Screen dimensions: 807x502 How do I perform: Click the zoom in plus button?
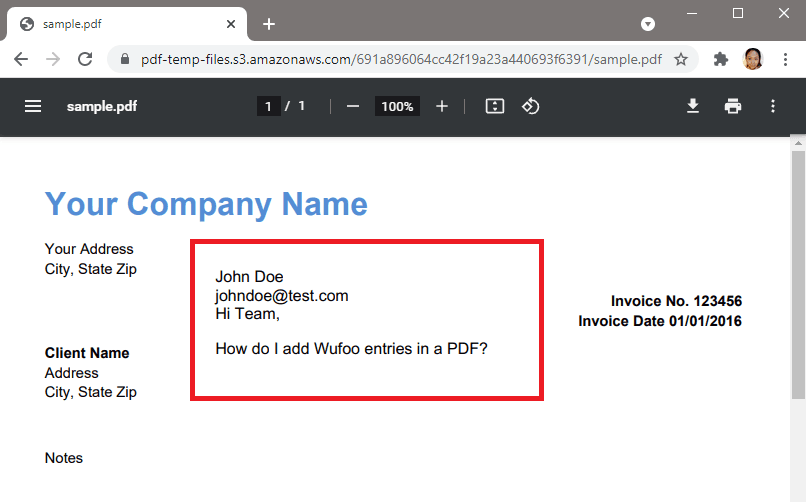[442, 106]
